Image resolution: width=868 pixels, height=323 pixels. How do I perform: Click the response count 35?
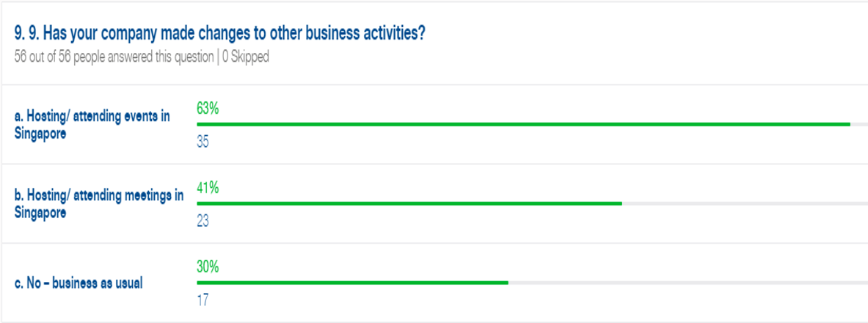click(203, 142)
